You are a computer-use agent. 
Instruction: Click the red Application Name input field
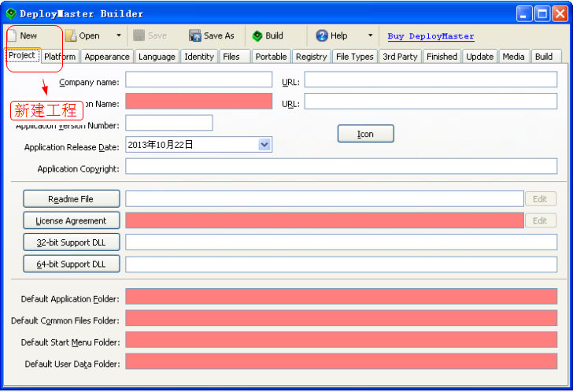(199, 101)
